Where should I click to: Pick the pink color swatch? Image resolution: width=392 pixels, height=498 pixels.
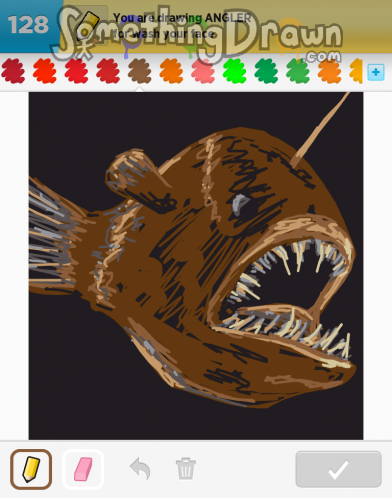203,71
